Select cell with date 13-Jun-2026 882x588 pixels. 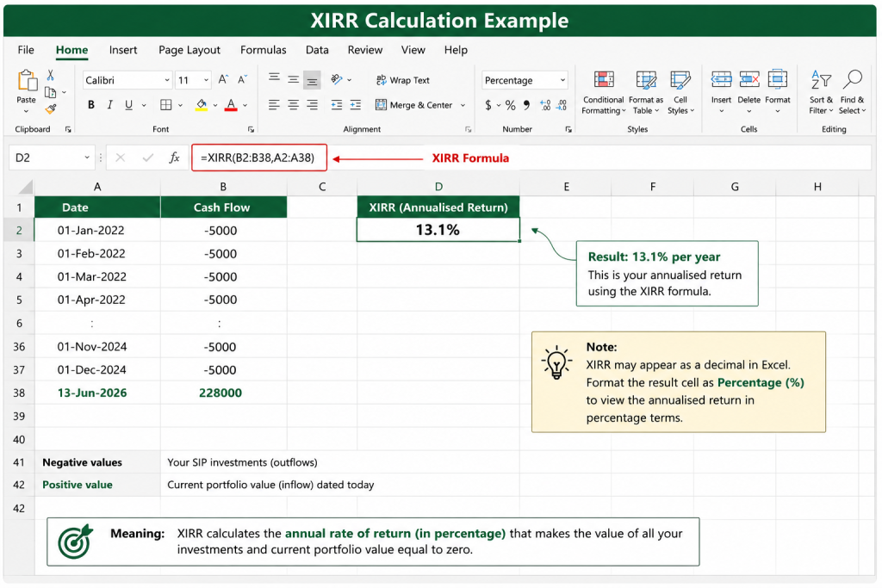click(x=97, y=393)
